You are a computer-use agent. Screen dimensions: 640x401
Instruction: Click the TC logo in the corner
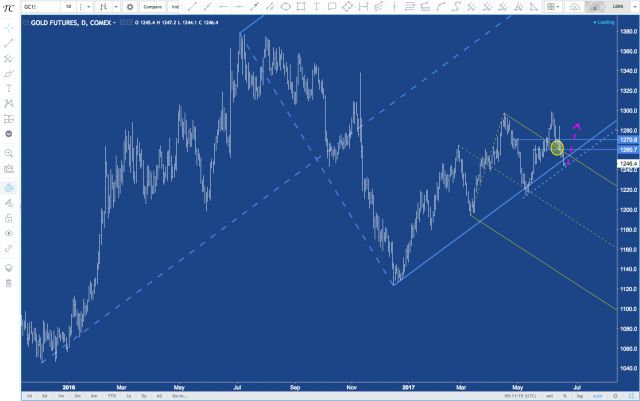pyautogui.click(x=8, y=8)
